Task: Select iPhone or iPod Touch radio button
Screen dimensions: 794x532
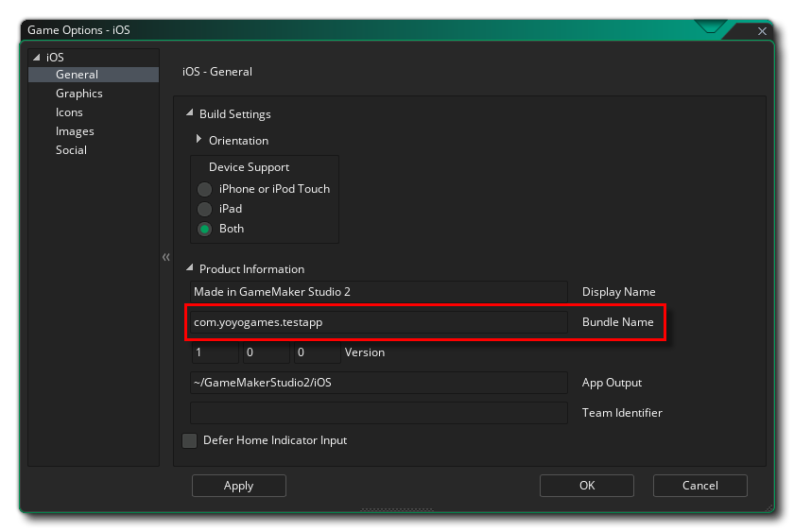Action: tap(204, 189)
